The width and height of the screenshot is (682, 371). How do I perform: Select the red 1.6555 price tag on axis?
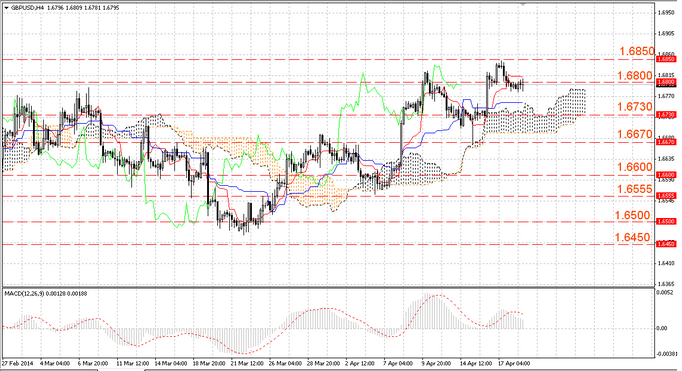click(x=666, y=196)
